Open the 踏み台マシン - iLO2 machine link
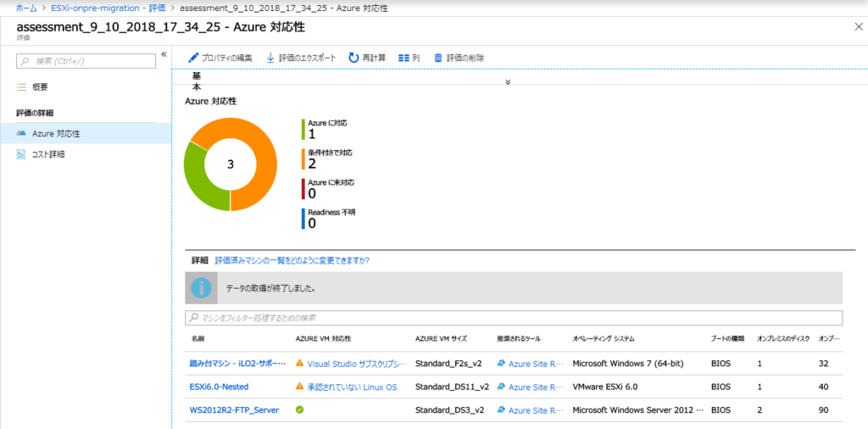The height and width of the screenshot is (429, 868). 238,364
